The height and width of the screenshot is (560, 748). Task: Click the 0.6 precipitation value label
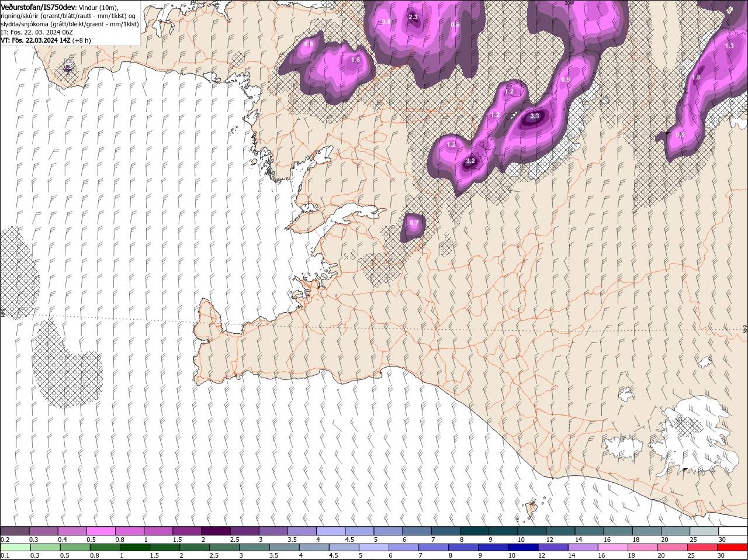[x=455, y=25]
